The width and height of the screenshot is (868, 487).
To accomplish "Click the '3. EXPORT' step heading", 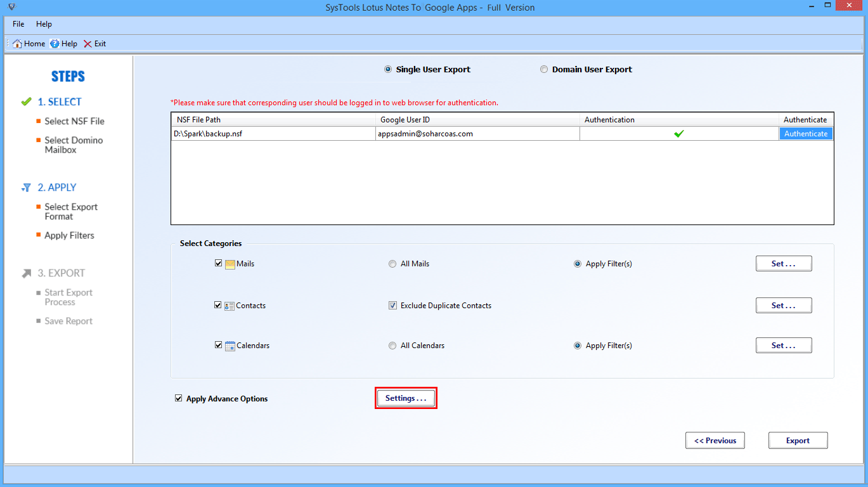I will [62, 273].
